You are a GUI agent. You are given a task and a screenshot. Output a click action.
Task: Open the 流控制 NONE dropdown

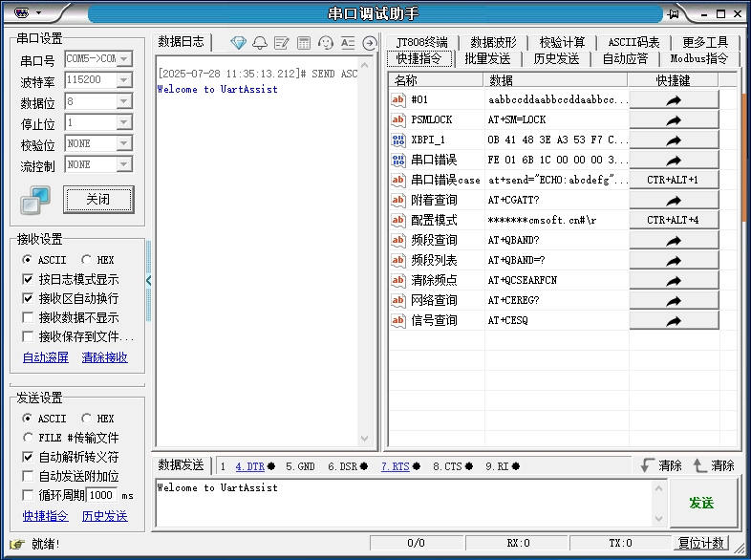tap(124, 164)
